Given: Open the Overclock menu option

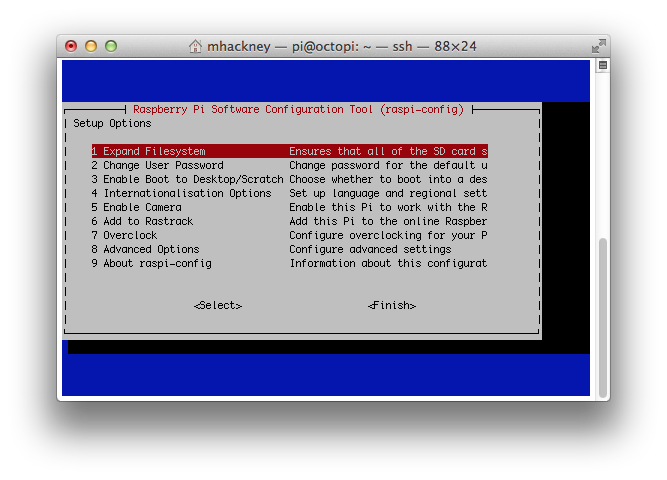Looking at the screenshot, I should coord(124,235).
